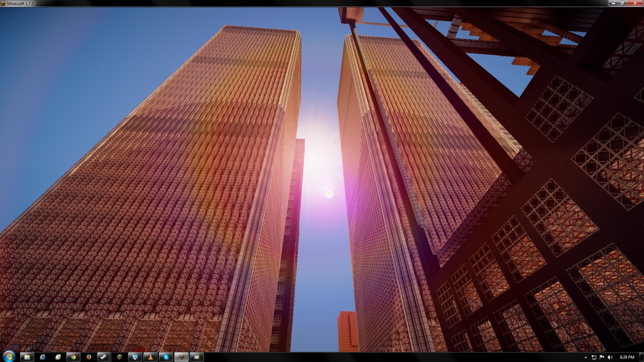
Task: Open the Windows Start menu
Action: [x=9, y=357]
